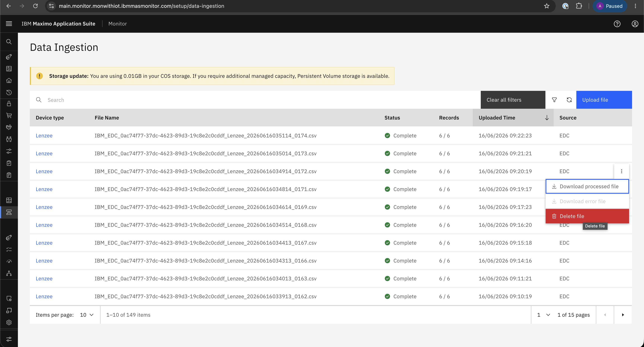644x347 pixels.
Task: Open the sidebar clipboard checkmark icon
Action: click(9, 163)
